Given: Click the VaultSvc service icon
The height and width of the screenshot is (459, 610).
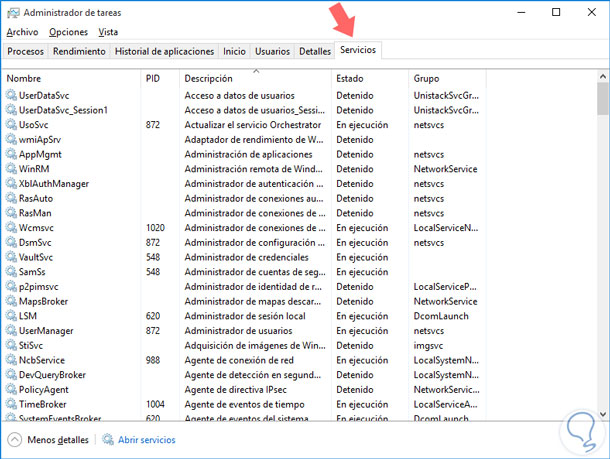Looking at the screenshot, I should pos(11,257).
